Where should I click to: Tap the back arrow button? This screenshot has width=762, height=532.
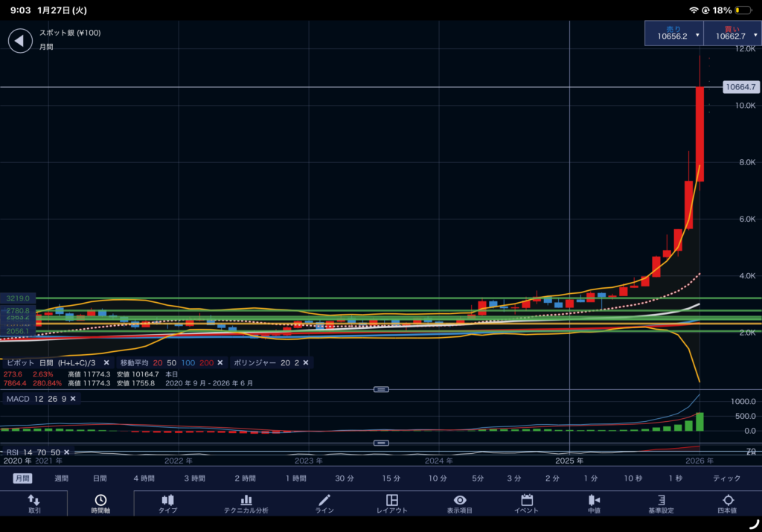[x=20, y=40]
